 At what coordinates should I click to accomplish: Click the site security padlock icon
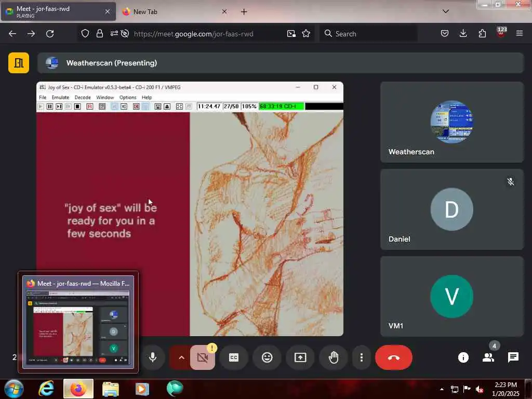(99, 33)
